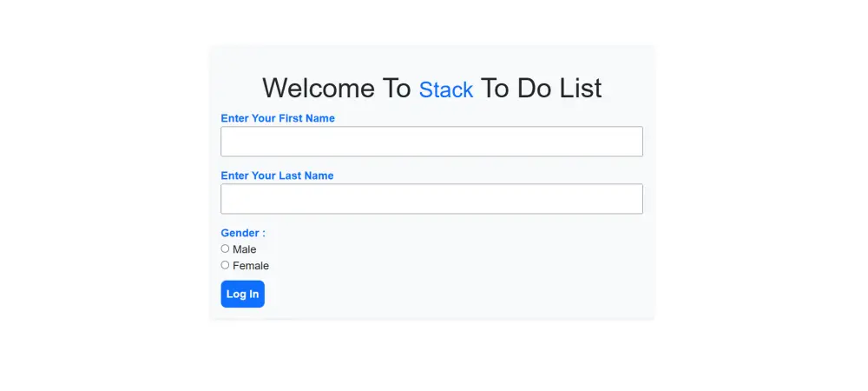868x391 pixels.
Task: Click the blue "Stack" text in heading
Action: click(446, 89)
